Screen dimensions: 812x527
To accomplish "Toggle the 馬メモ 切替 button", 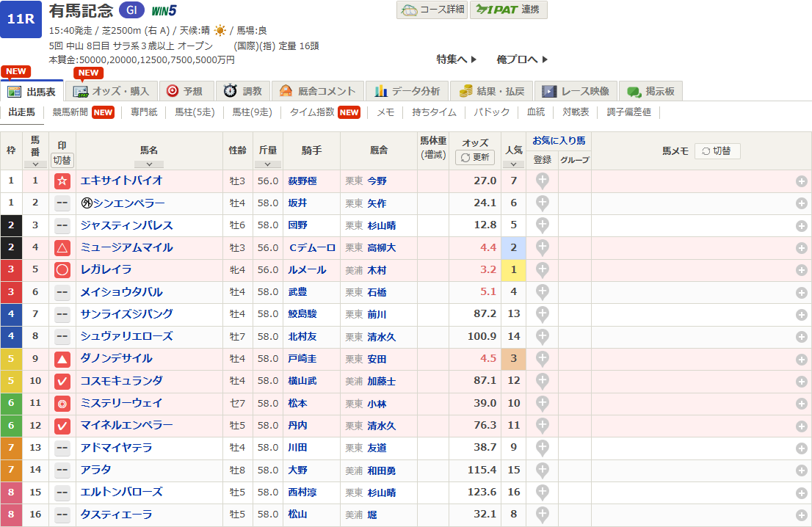I will click(717, 150).
